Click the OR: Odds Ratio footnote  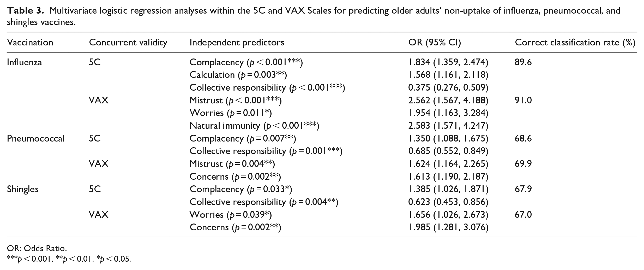coord(37,248)
